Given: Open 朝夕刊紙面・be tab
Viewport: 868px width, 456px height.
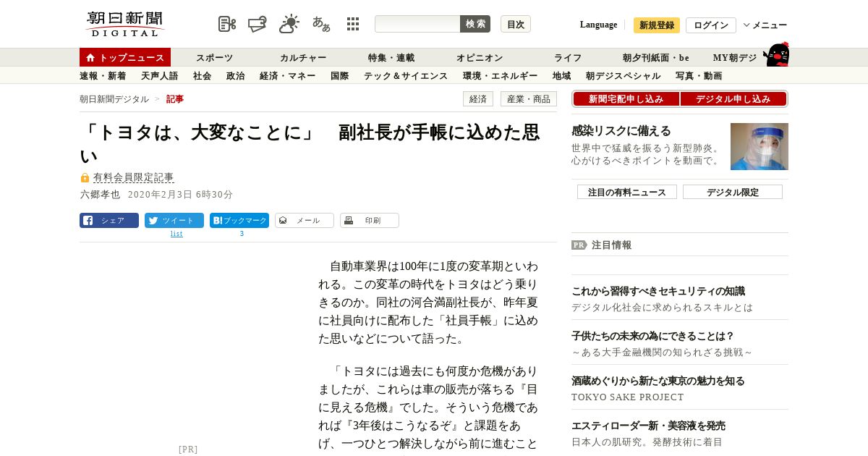Looking at the screenshot, I should [656, 58].
